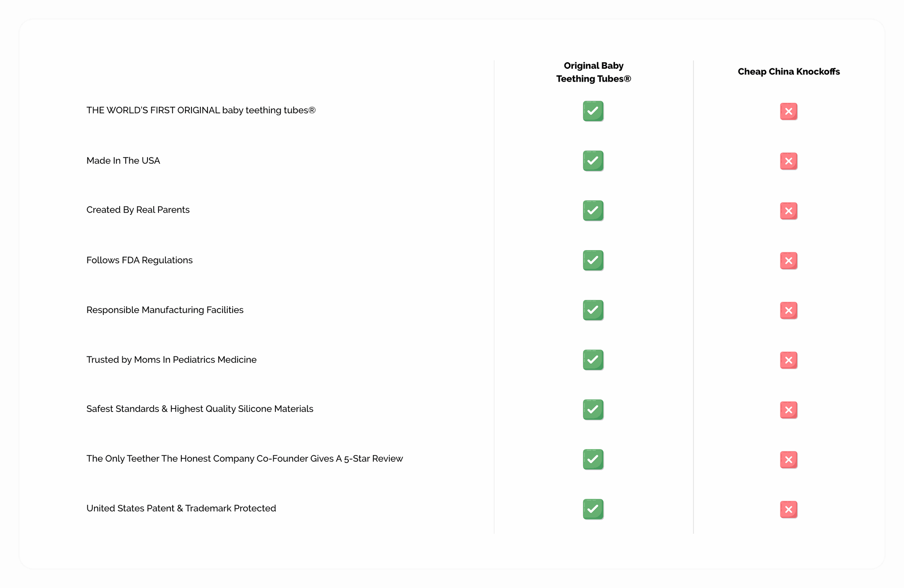The height and width of the screenshot is (588, 904).
Task: Click red X for Follows FDA Regulations
Action: [788, 261]
